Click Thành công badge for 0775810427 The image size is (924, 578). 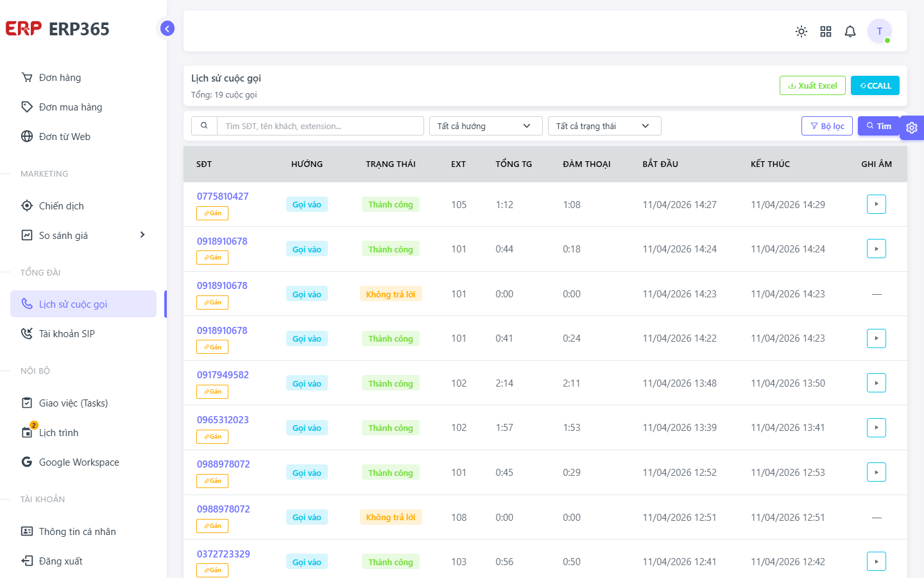(391, 204)
